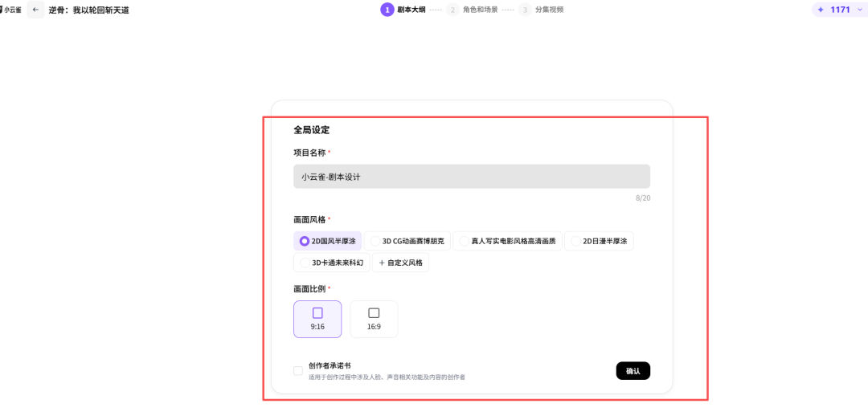
Task: Click the 画面风格 label
Action: click(x=309, y=220)
